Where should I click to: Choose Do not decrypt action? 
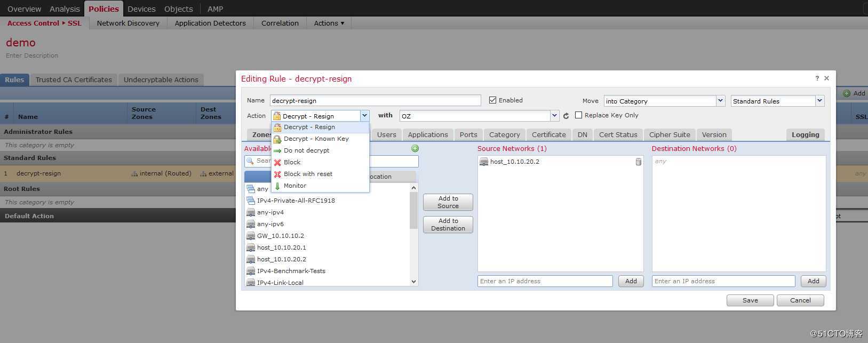click(x=320, y=150)
